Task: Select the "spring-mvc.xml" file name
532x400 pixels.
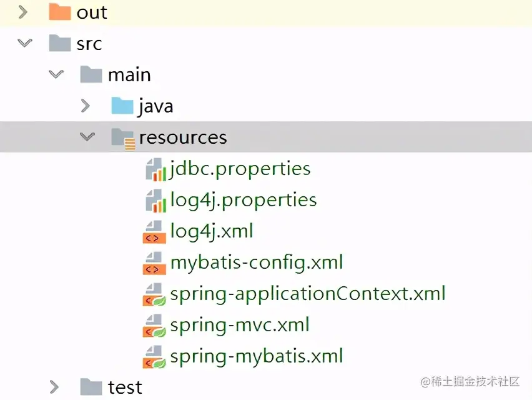Action: point(240,325)
